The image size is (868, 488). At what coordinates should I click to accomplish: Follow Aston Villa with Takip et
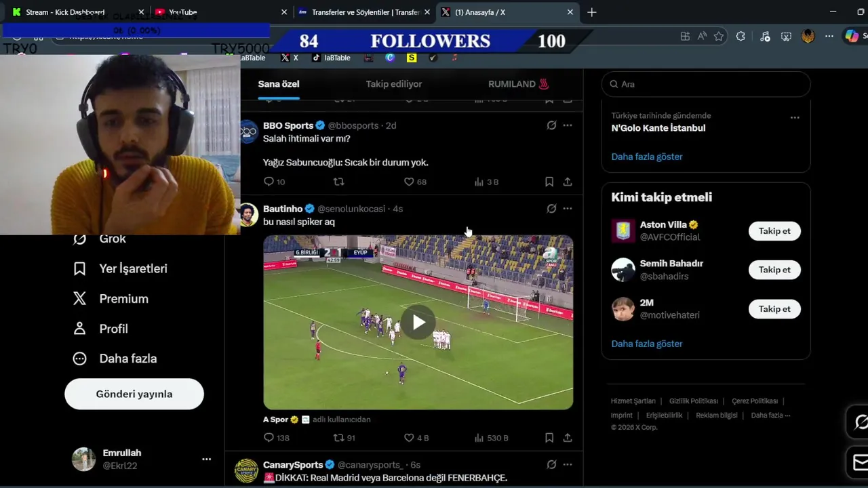pyautogui.click(x=774, y=231)
